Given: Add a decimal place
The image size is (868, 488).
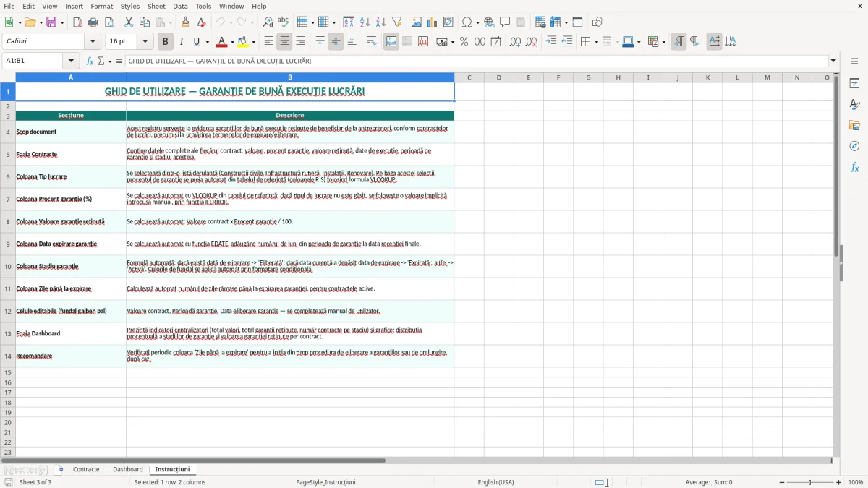Looking at the screenshot, I should pos(515,42).
